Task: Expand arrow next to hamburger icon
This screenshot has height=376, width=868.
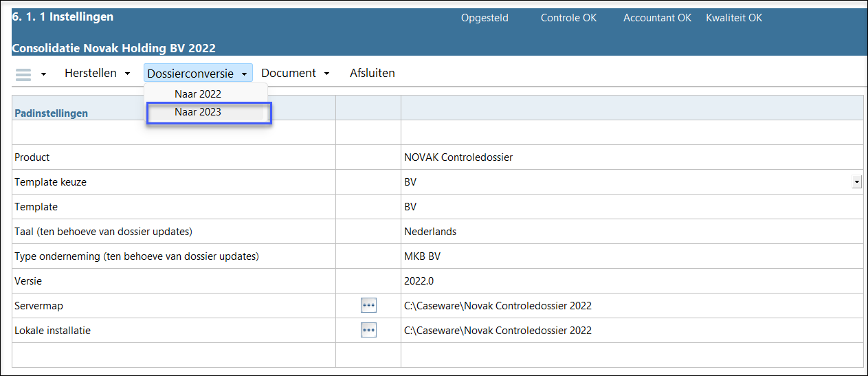Action: 43,74
